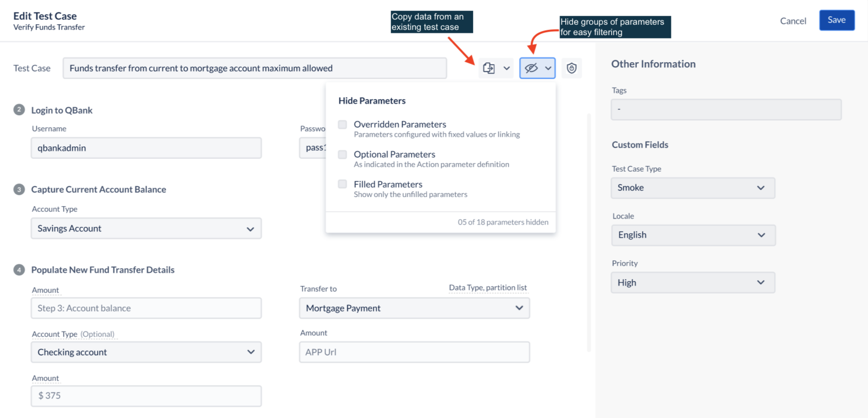The image size is (868, 418).
Task: Enable Overridden Parameters checkbox
Action: tap(342, 124)
